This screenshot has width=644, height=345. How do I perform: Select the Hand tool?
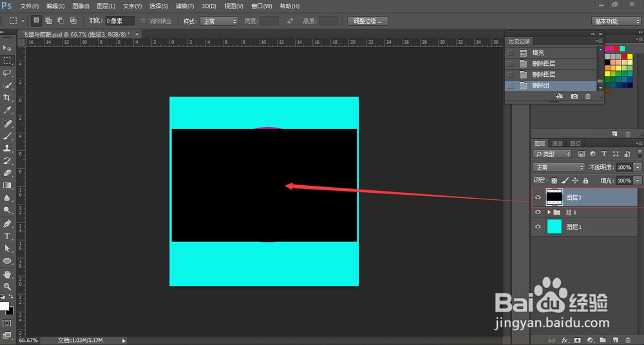pyautogui.click(x=7, y=274)
